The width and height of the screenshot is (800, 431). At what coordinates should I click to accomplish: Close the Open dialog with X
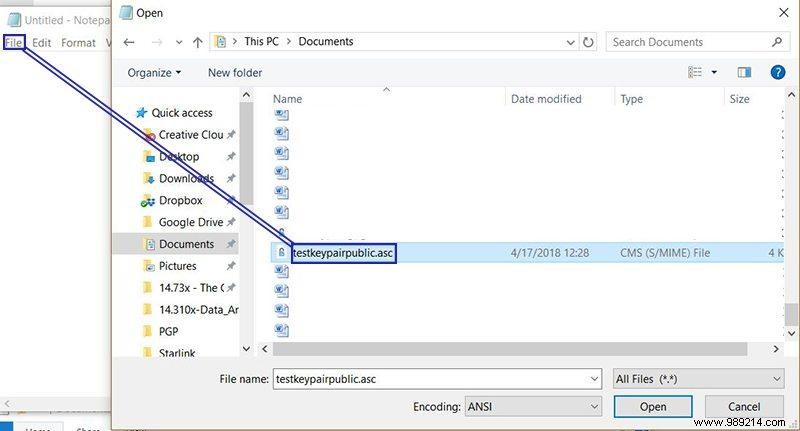coord(784,13)
